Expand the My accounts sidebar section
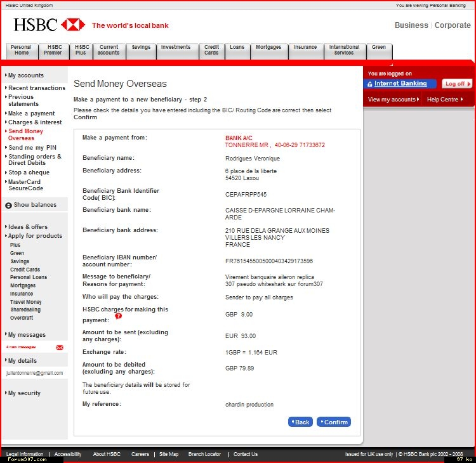 click(25, 75)
